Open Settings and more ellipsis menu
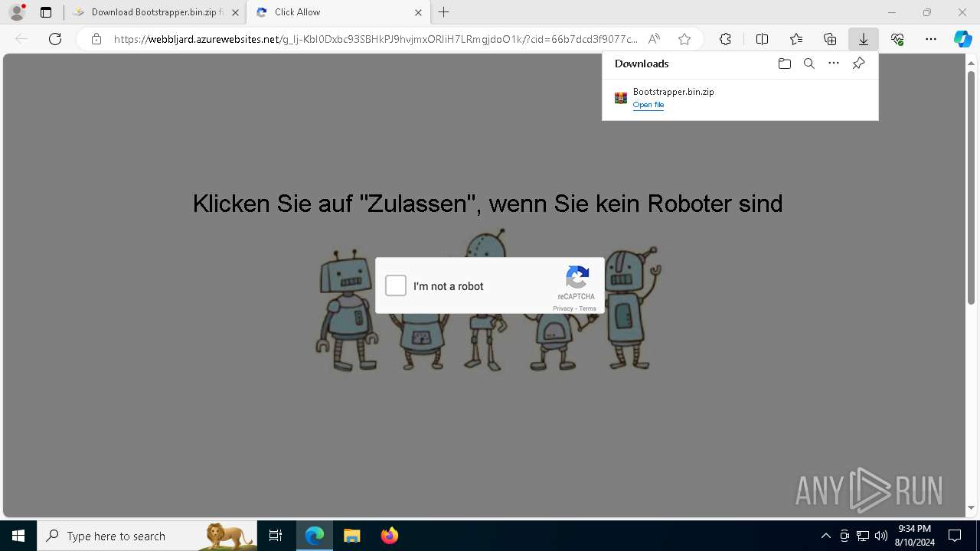The height and width of the screenshot is (551, 980). pos(931,39)
